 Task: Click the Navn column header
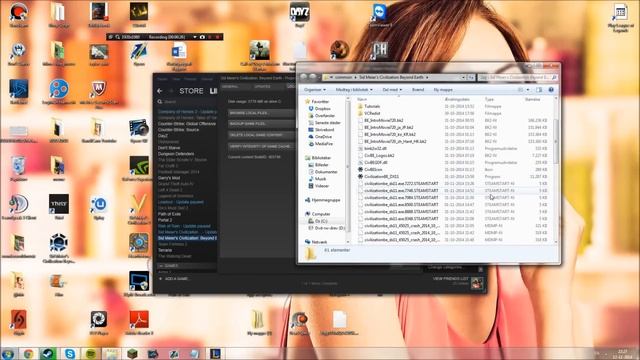tap(362, 99)
